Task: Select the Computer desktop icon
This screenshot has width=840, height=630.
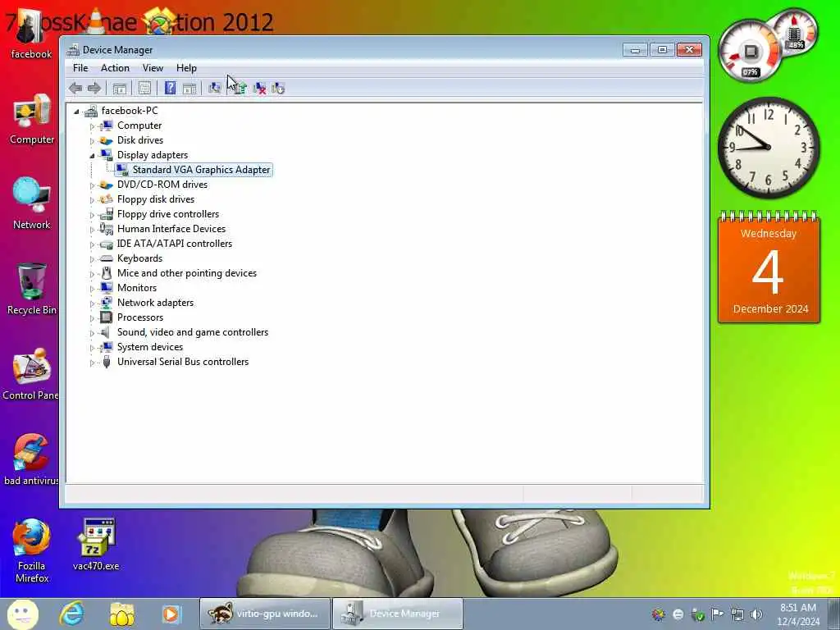Action: (32, 120)
